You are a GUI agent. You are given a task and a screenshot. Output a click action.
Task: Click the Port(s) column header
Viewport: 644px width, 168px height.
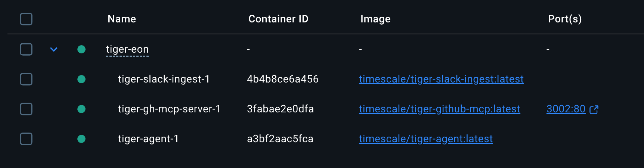click(x=564, y=19)
